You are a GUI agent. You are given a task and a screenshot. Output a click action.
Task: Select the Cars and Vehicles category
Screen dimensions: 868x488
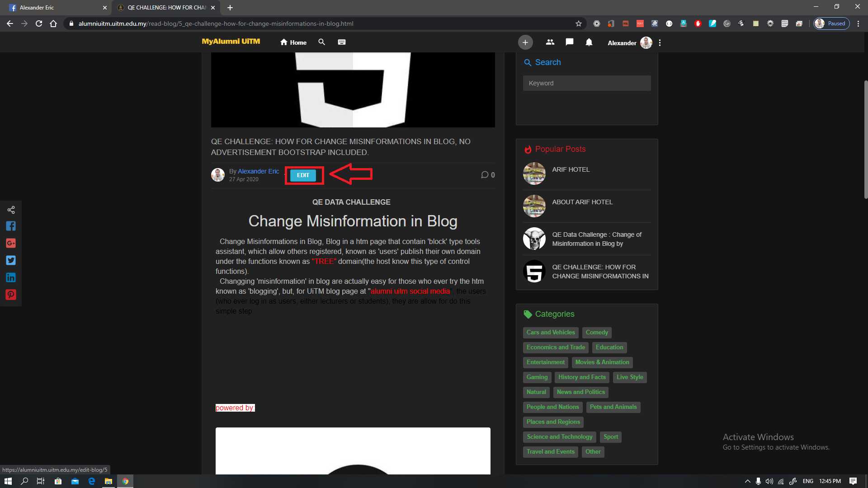[551, 333]
